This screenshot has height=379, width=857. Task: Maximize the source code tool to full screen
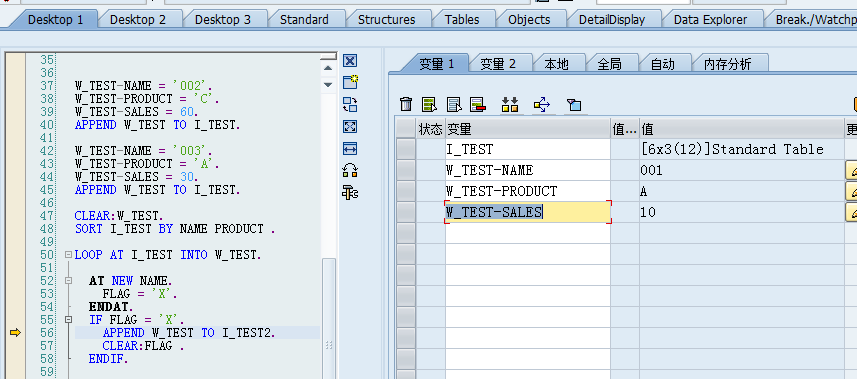pos(350,126)
